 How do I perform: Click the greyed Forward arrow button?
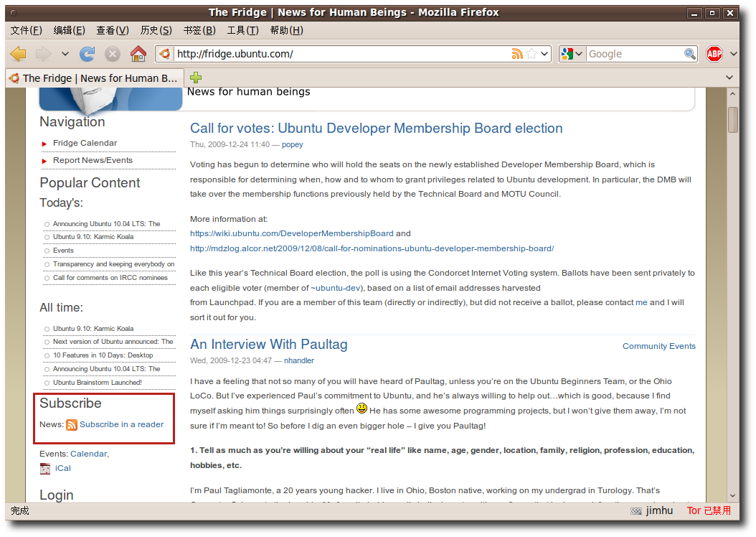(x=43, y=54)
